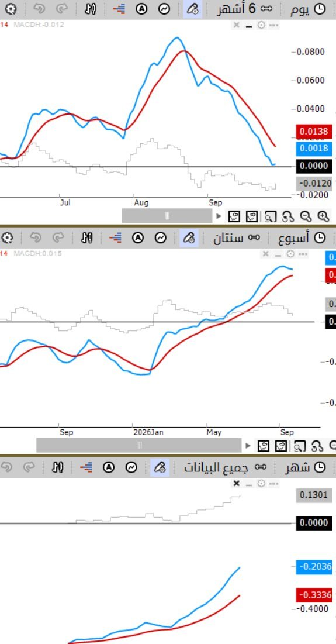Click weekly chart horizontal scrollbar thumb
Image resolution: width=336 pixels, height=644 pixels.
(x=139, y=446)
